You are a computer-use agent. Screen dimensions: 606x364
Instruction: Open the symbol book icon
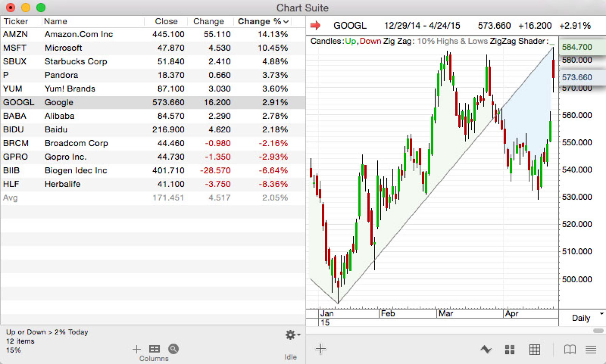coord(569,349)
